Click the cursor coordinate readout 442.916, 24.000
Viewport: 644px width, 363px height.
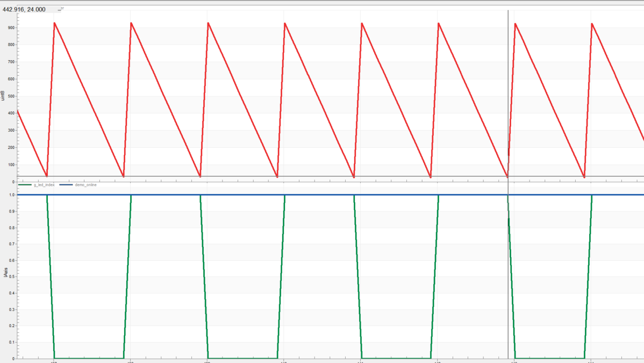pos(24,9)
